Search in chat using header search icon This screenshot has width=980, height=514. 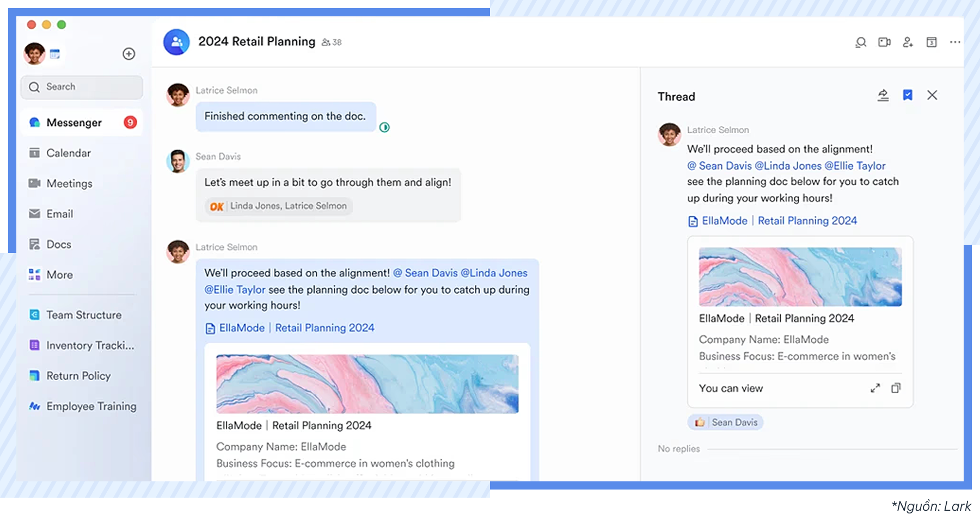coord(861,42)
